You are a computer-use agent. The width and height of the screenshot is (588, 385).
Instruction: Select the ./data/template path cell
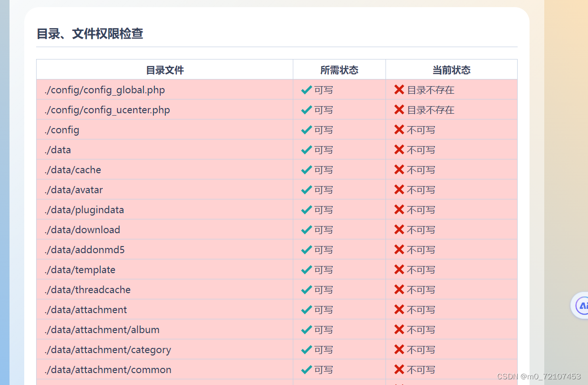164,269
